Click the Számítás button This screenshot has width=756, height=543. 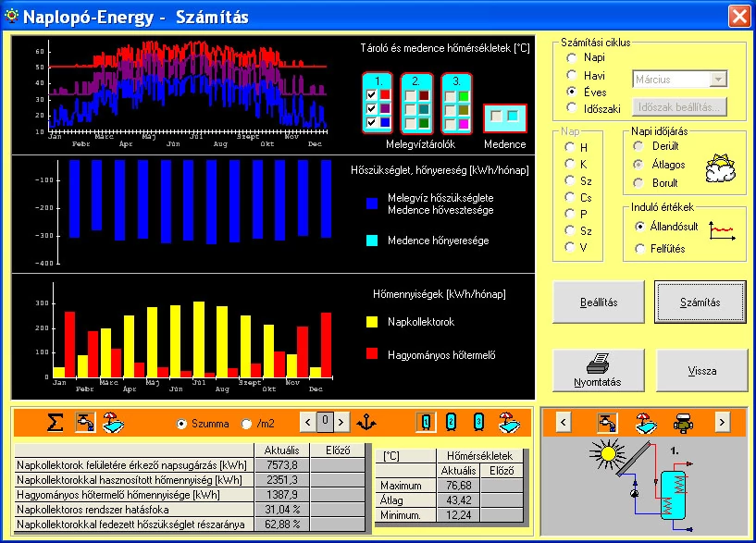coord(700,302)
